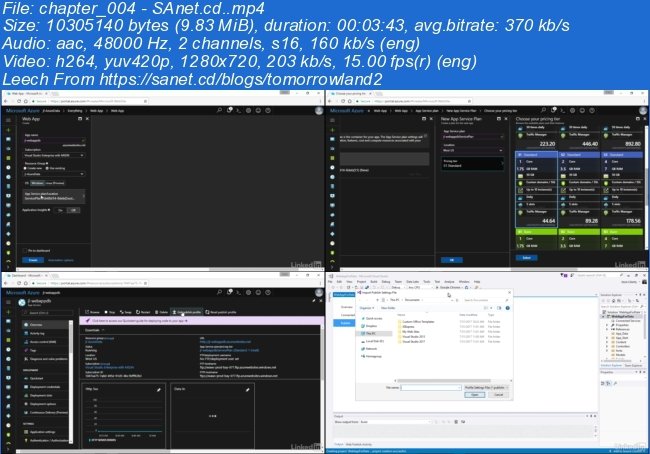Image resolution: width=650 pixels, height=454 pixels.
Task: Open settings gear in Web App create panel
Action: click(248, 110)
